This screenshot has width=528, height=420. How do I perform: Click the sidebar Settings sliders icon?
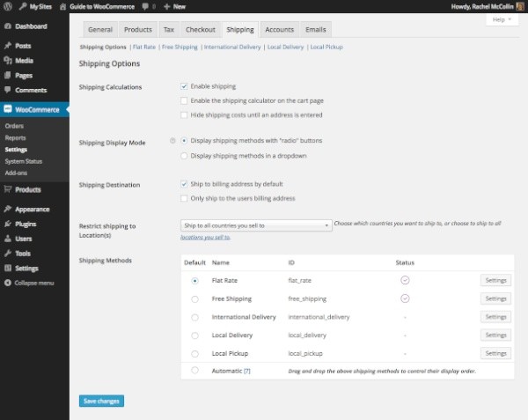click(x=8, y=268)
